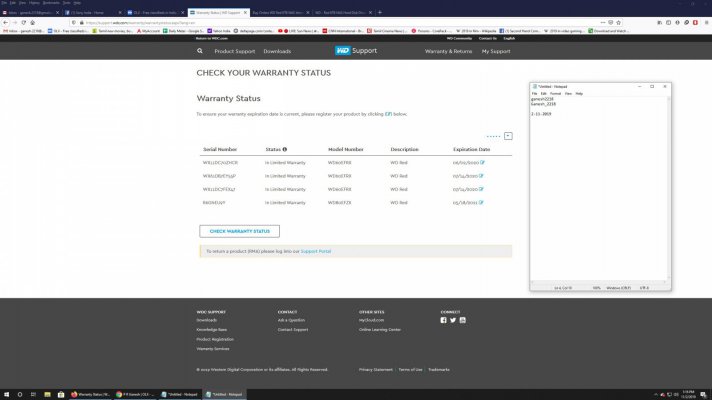Open Notepad's Help menu
This screenshot has width=712, height=400.
click(579, 94)
